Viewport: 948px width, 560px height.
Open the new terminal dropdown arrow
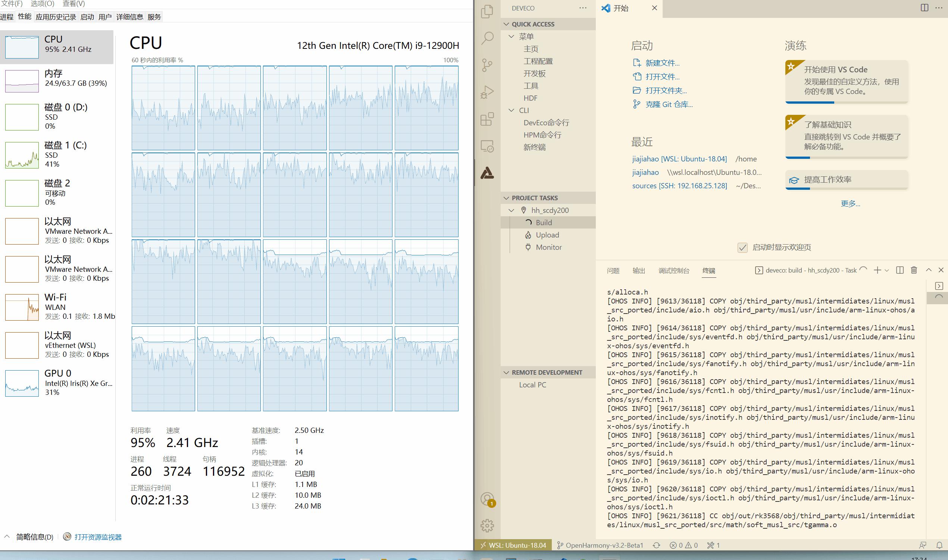887,271
